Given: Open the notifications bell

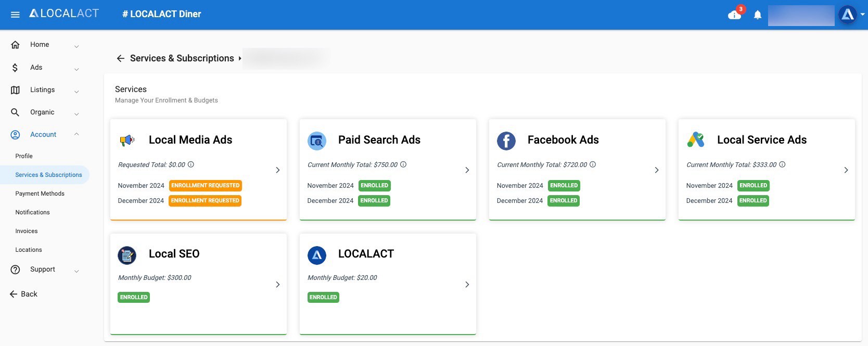Looking at the screenshot, I should (758, 15).
